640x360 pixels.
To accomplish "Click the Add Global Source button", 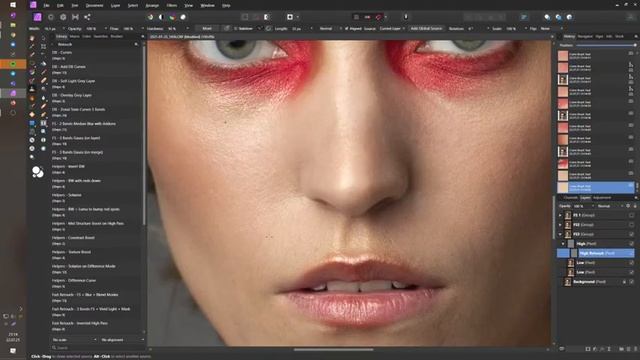I will (x=426, y=29).
